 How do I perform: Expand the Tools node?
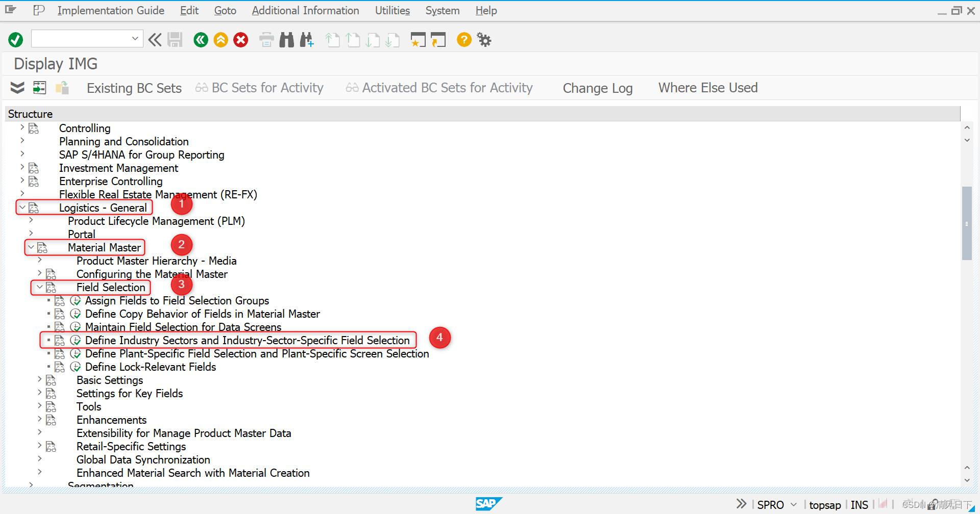[40, 405]
